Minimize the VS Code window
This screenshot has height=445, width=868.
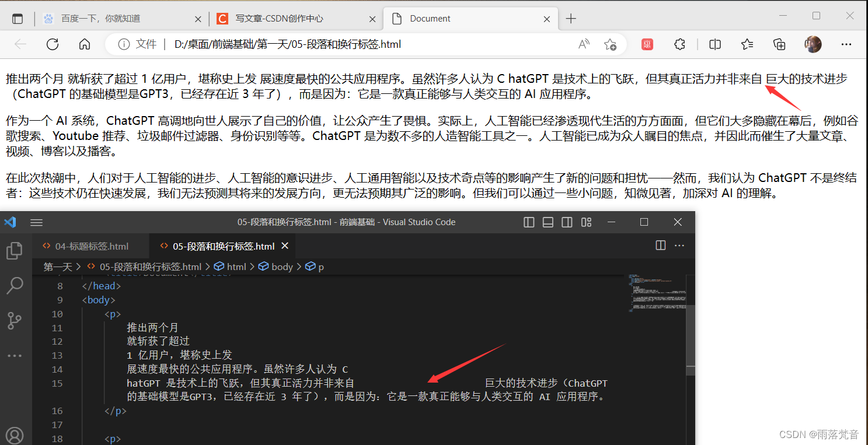612,222
